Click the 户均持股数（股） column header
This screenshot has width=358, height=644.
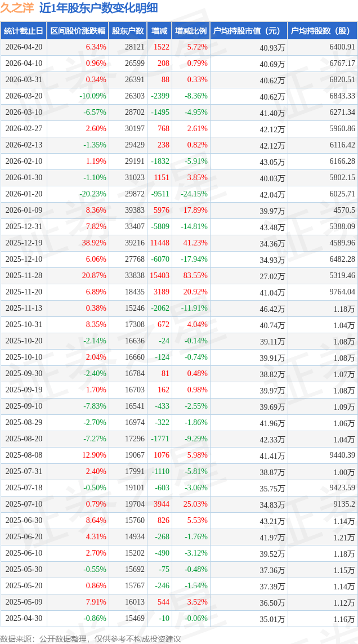[x=322, y=31]
